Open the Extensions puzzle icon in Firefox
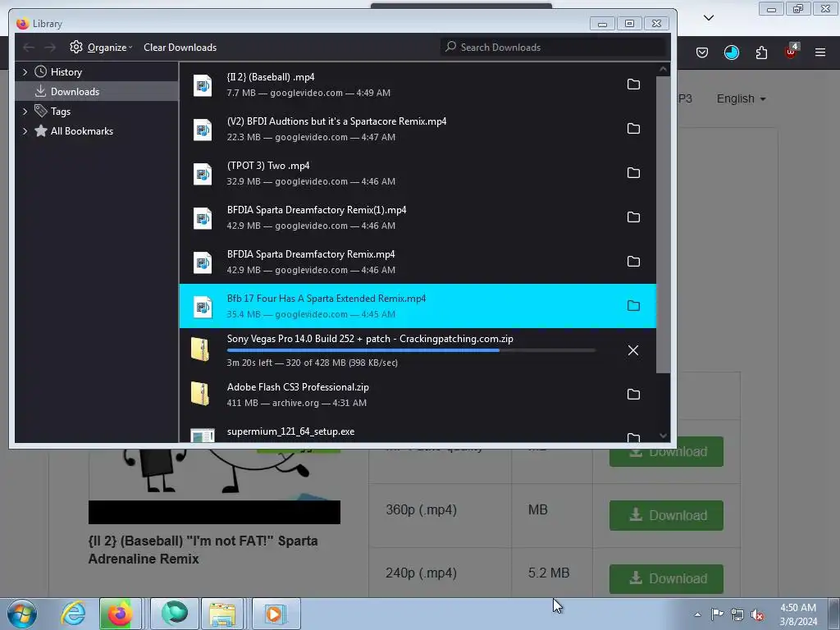The width and height of the screenshot is (840, 630). (x=761, y=52)
